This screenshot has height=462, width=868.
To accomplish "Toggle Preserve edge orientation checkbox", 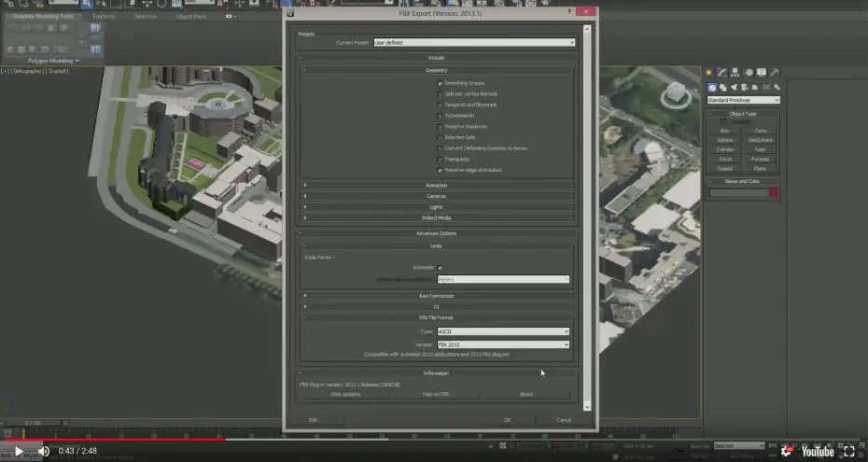I will tap(440, 170).
